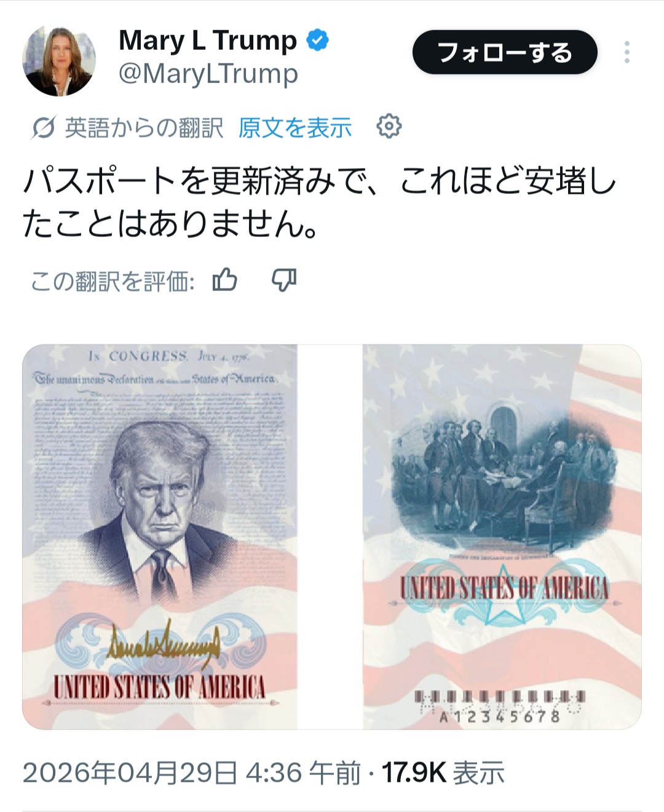Rate translation with thumbs up
Image resolution: width=664 pixels, height=812 pixels.
(224, 281)
